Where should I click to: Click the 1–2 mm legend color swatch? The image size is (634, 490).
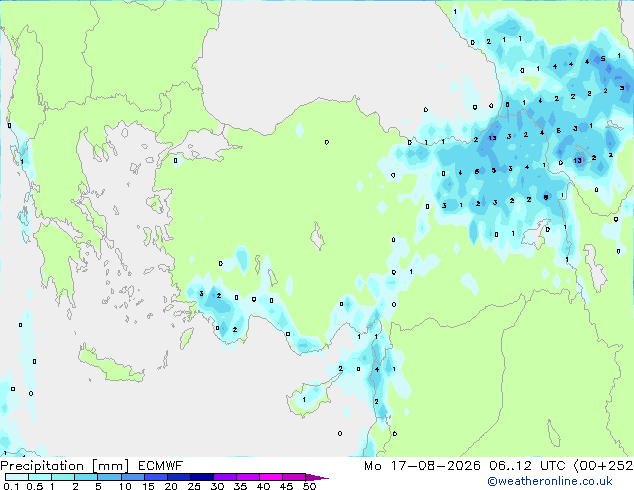(63, 477)
